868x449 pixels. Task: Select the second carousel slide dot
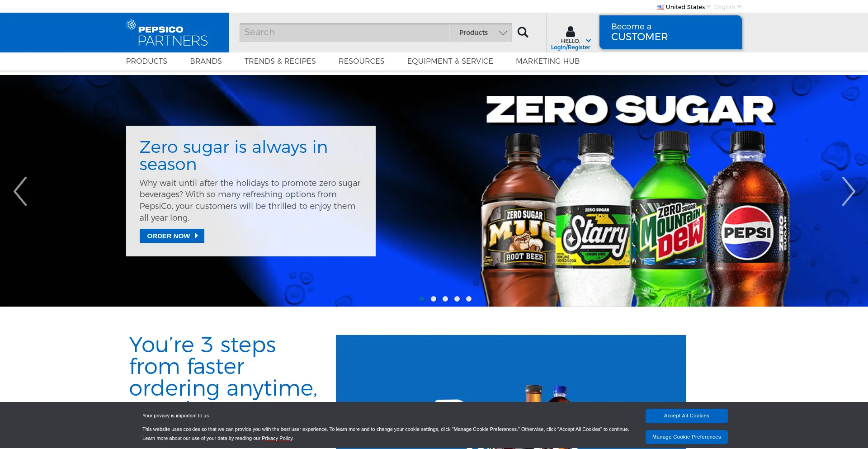point(434,299)
